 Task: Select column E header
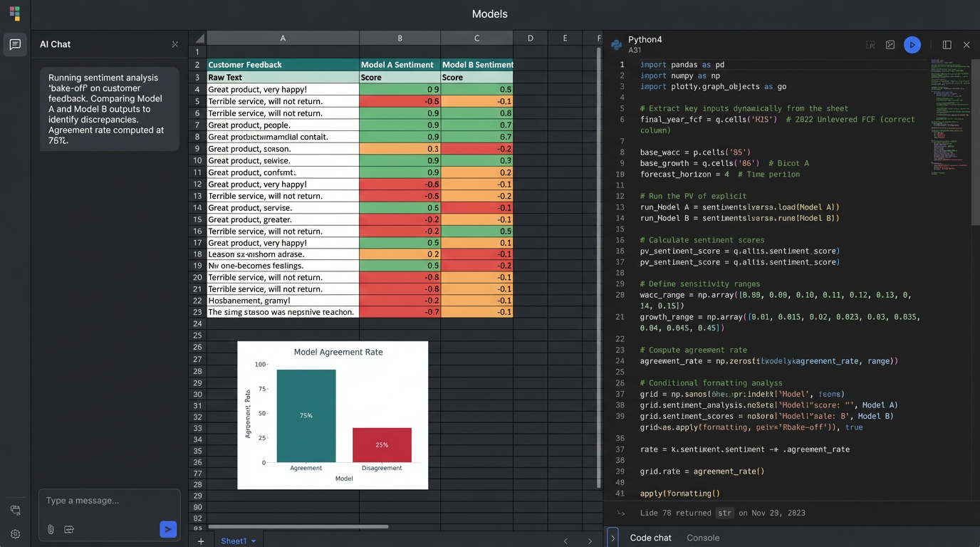(x=565, y=38)
